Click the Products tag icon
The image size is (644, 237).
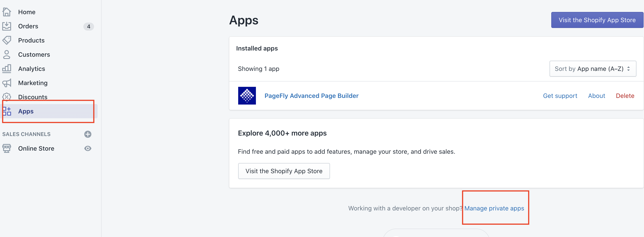pos(7,40)
